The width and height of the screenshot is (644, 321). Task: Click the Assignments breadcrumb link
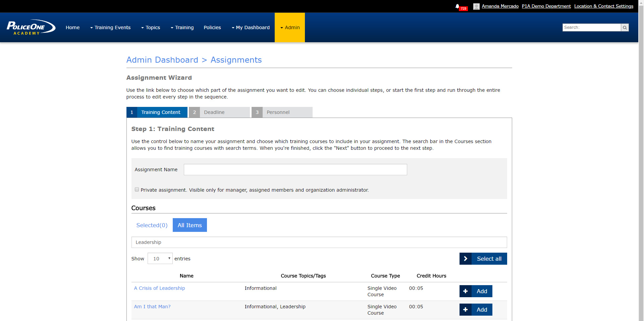(x=236, y=60)
